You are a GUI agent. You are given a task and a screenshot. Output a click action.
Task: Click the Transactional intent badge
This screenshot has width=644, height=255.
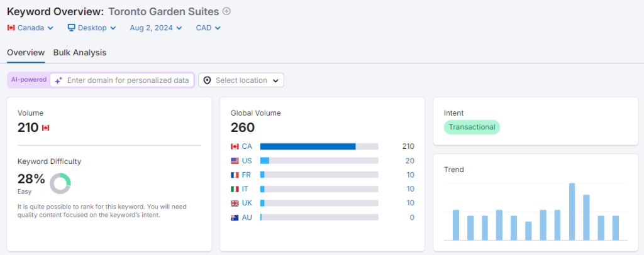pos(472,127)
